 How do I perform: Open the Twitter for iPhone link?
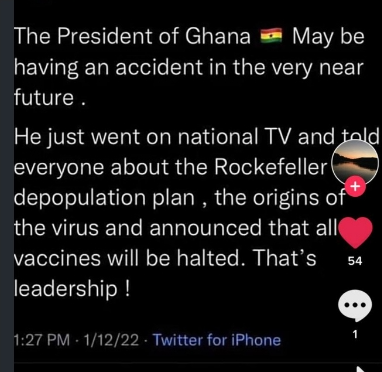[x=217, y=340]
